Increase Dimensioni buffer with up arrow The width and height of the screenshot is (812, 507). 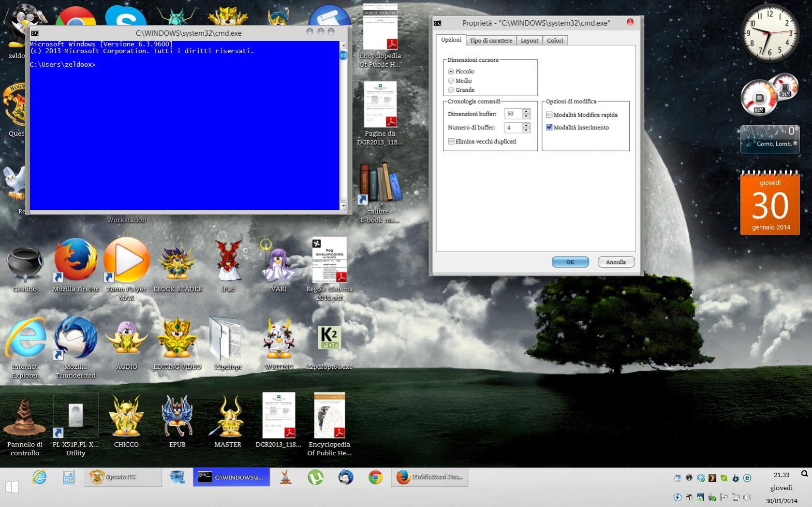click(x=526, y=111)
